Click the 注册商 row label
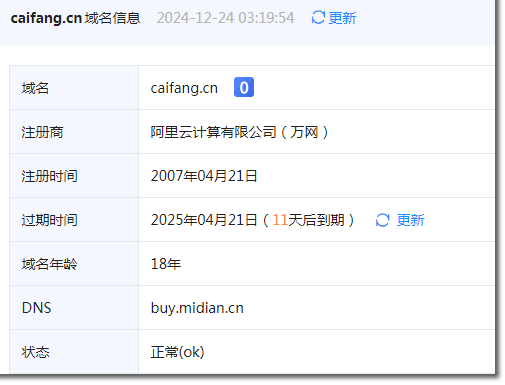 42,132
